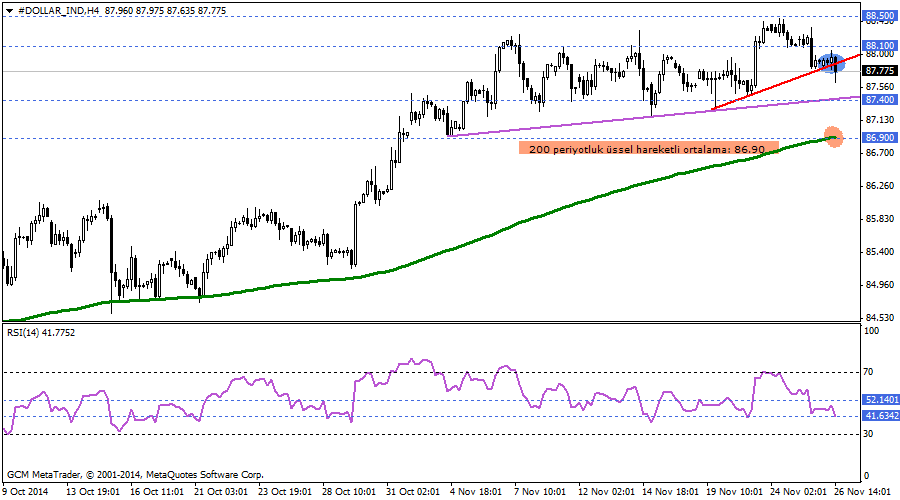The image size is (900, 500).
Task: Click the current price tag 87.775
Action: click(879, 71)
